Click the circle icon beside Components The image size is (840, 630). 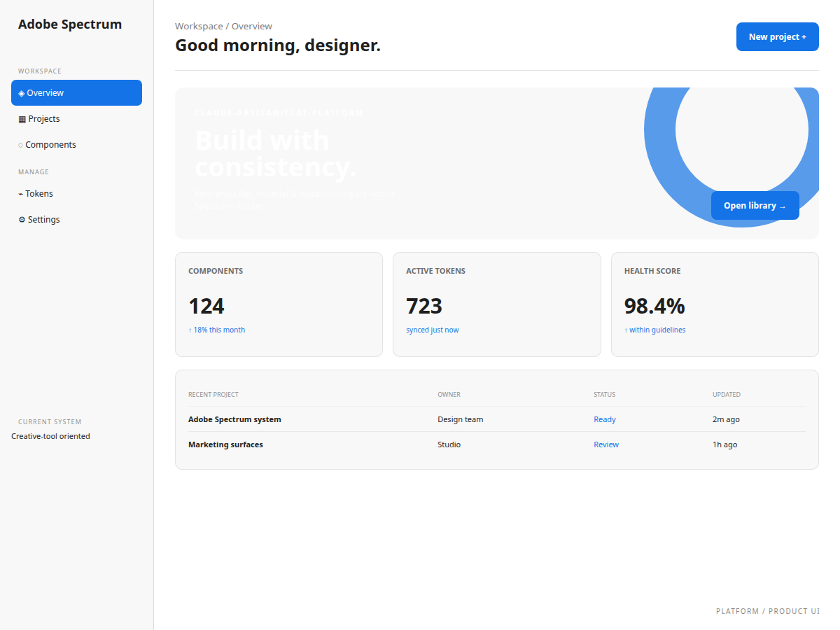pos(21,145)
